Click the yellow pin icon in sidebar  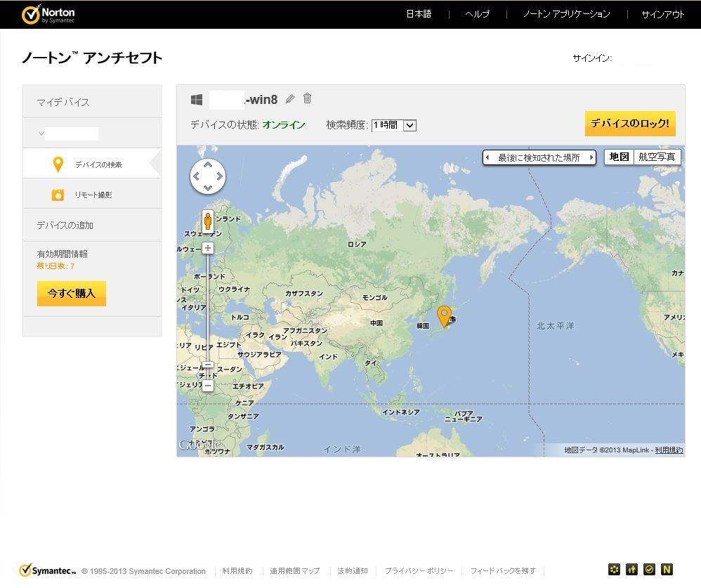coord(58,164)
